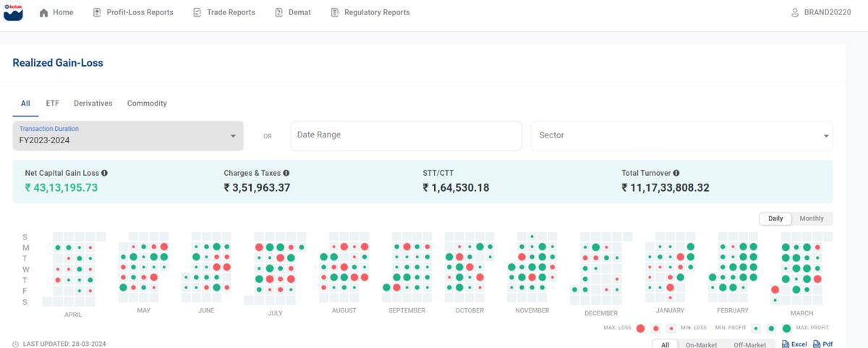Select the All segment tab
The image size is (868, 348).
(x=25, y=103)
